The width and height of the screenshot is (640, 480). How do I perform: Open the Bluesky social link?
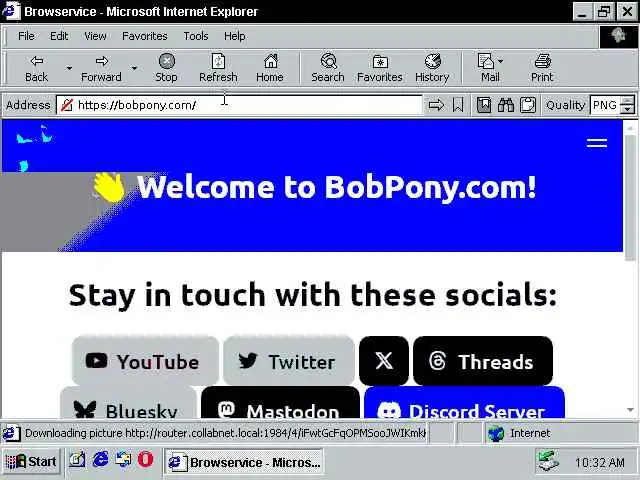pos(129,403)
